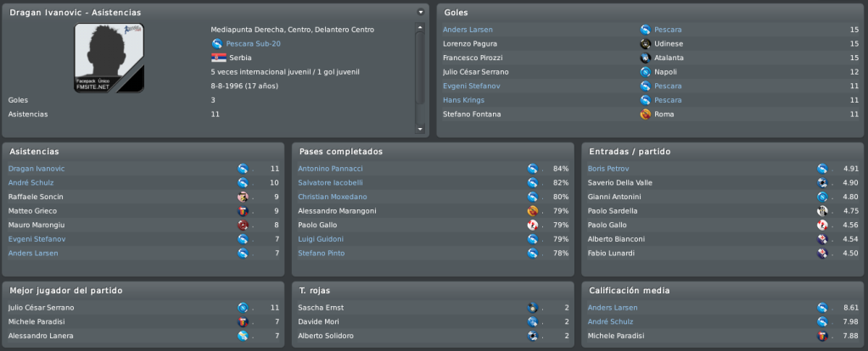Click Atalanta badge next to Francesco Pirozzi
The width and height of the screenshot is (868, 351).
pos(645,58)
